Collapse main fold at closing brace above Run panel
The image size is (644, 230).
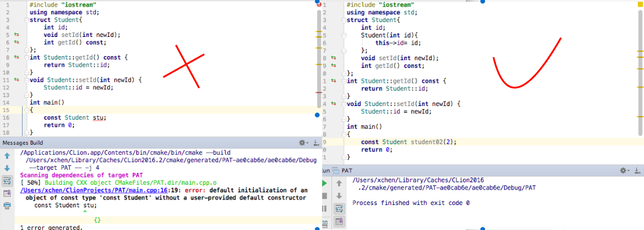(343, 157)
